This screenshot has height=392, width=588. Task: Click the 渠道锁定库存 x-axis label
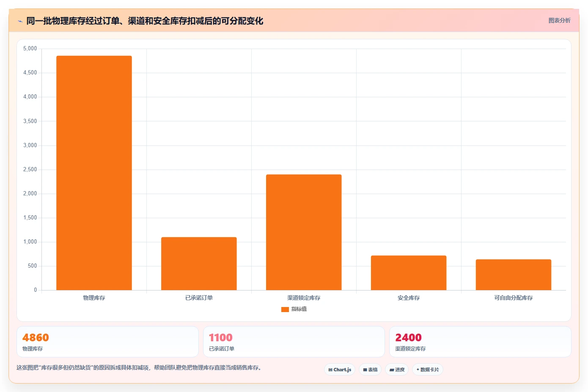[x=304, y=298]
